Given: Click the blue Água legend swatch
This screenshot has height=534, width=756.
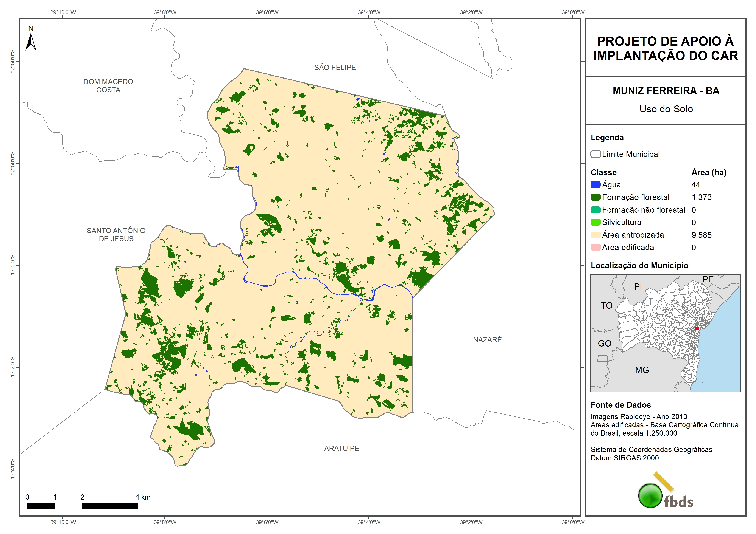Looking at the screenshot, I should coord(595,185).
